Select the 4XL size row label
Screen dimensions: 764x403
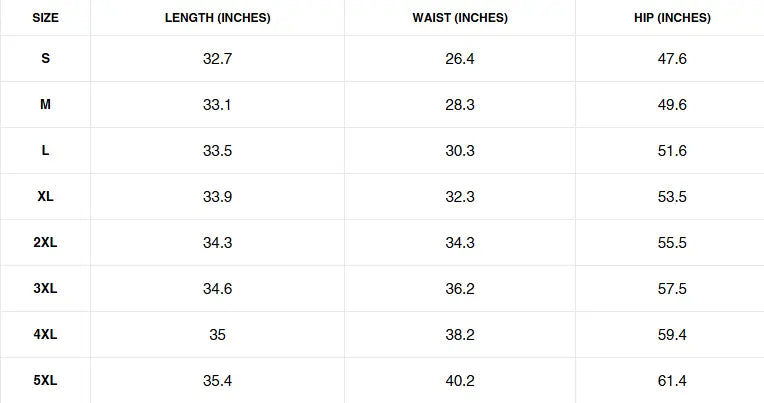tap(45, 335)
